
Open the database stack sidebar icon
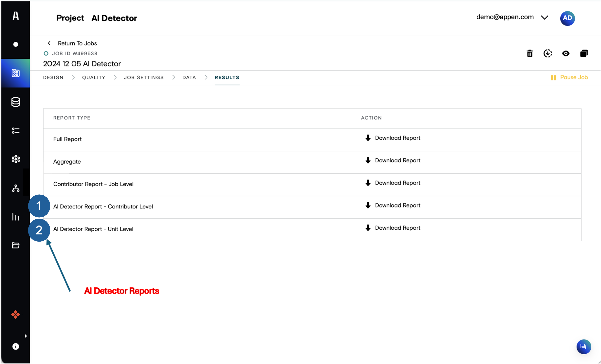[16, 102]
